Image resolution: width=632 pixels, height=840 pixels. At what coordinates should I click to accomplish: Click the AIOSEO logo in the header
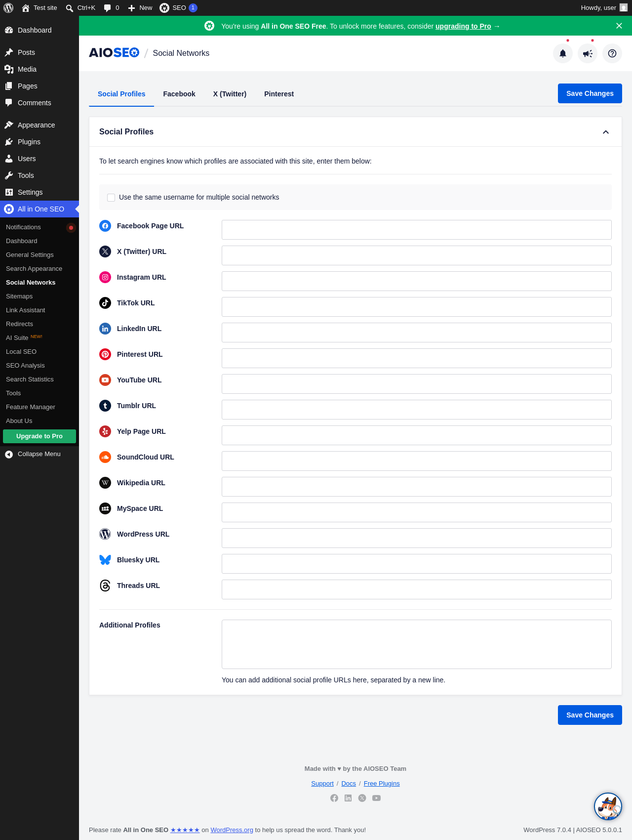[114, 53]
